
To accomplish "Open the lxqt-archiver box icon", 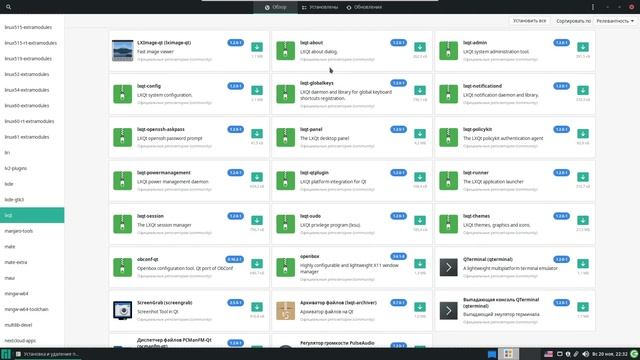I will coord(285,311).
